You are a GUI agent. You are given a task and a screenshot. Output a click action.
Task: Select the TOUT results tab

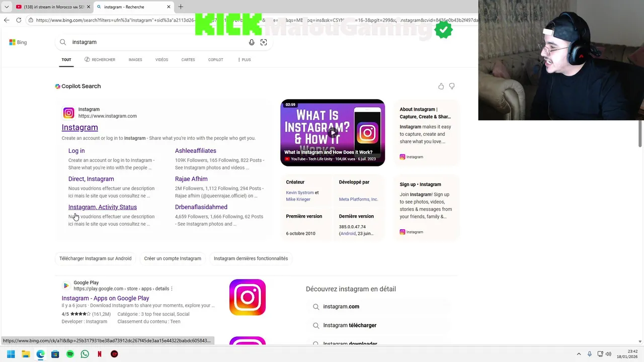coord(66,60)
